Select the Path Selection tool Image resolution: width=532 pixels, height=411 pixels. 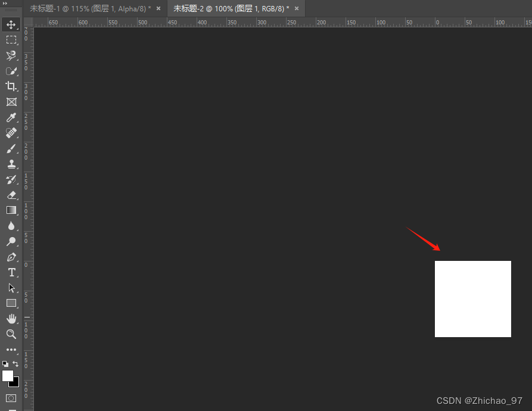(x=11, y=288)
